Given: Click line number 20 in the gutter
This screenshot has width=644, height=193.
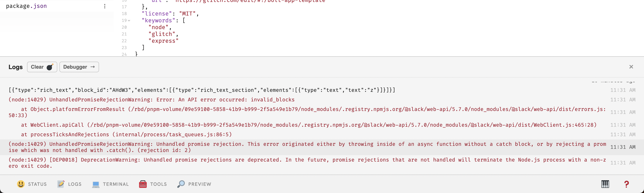Looking at the screenshot, I should pyautogui.click(x=124, y=27).
